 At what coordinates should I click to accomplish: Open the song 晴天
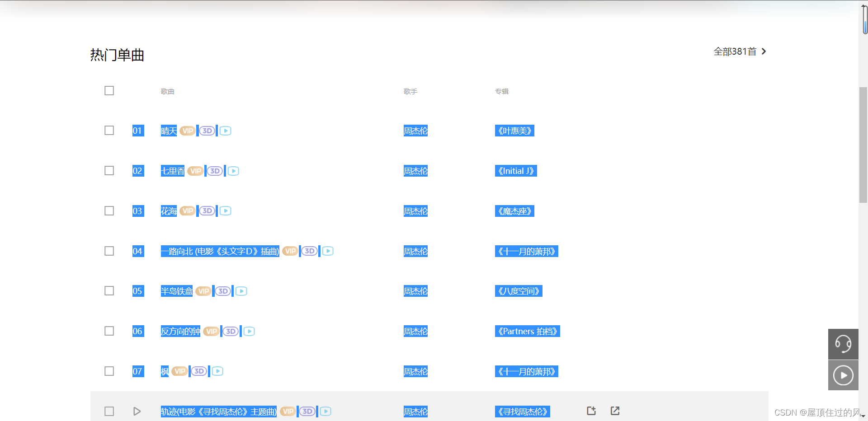169,131
